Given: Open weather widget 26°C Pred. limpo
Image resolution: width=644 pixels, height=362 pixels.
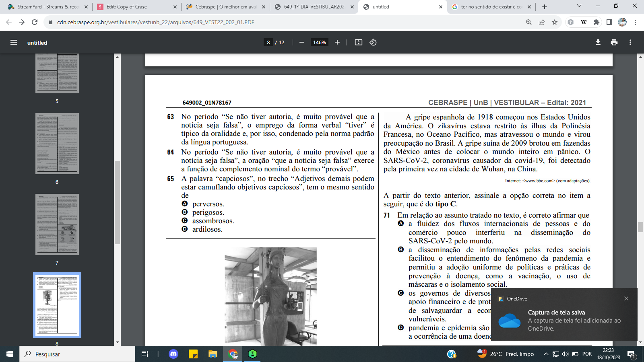Looking at the screenshot, I should click(x=506, y=354).
